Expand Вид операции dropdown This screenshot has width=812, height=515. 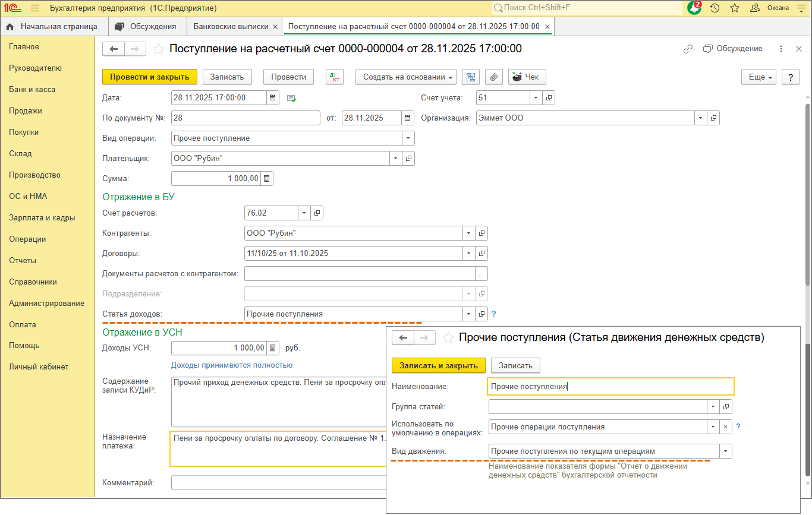pos(408,138)
